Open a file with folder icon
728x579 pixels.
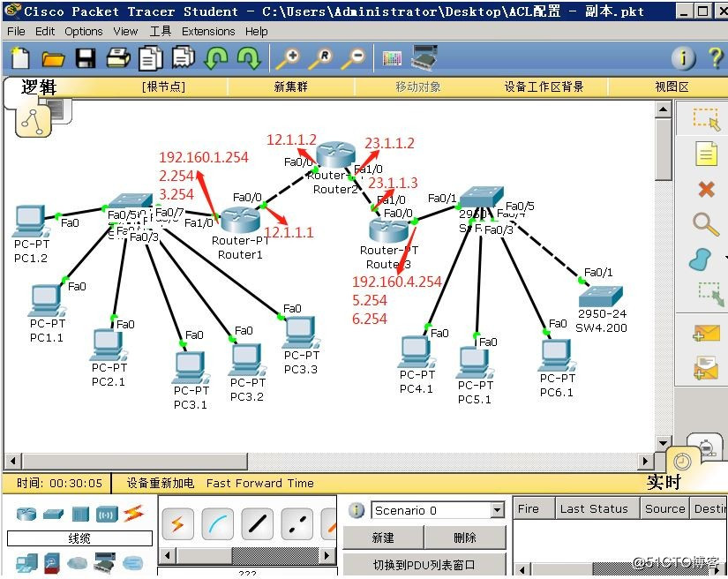pyautogui.click(x=53, y=59)
